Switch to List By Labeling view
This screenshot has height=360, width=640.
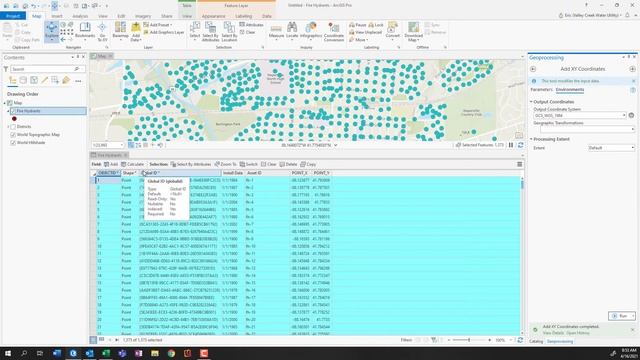coord(66,80)
